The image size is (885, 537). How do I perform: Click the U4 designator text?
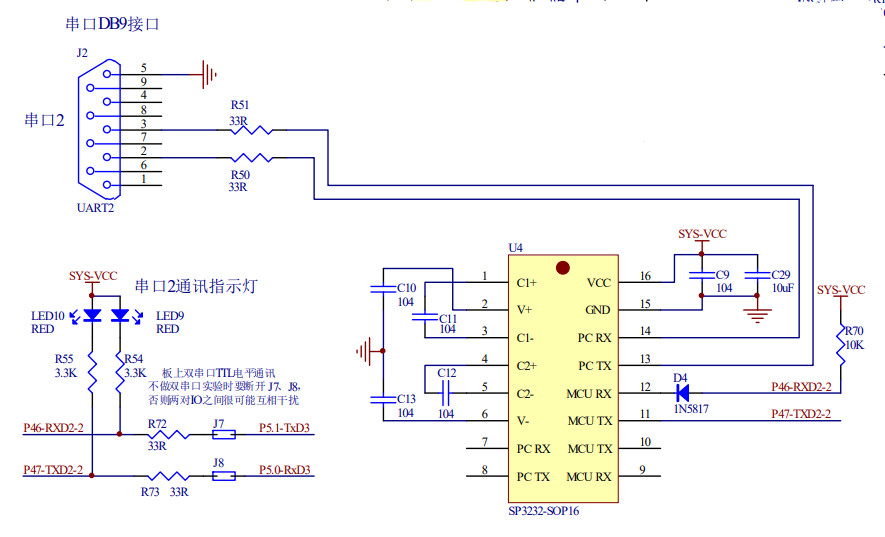click(516, 248)
